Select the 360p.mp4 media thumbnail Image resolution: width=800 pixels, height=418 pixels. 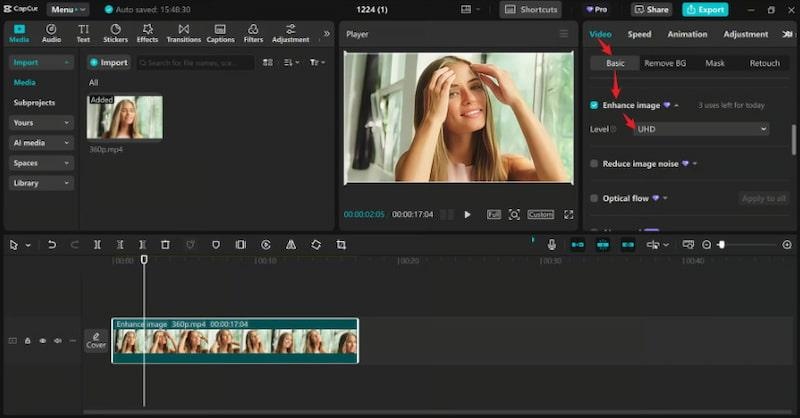(x=125, y=117)
